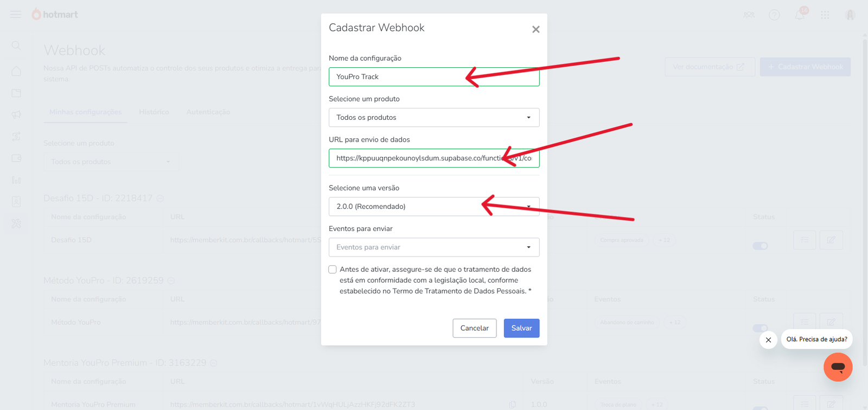
Task: Open the event list icon for Desafio 15D
Action: [x=805, y=240]
